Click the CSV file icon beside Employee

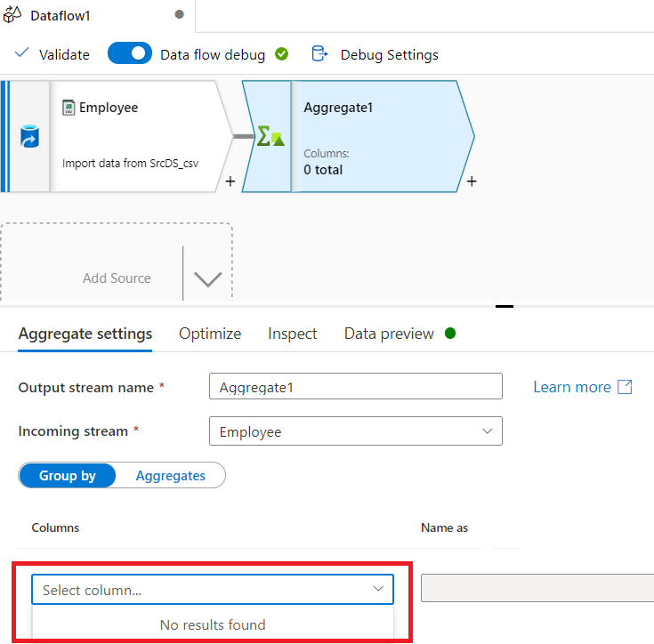69,107
